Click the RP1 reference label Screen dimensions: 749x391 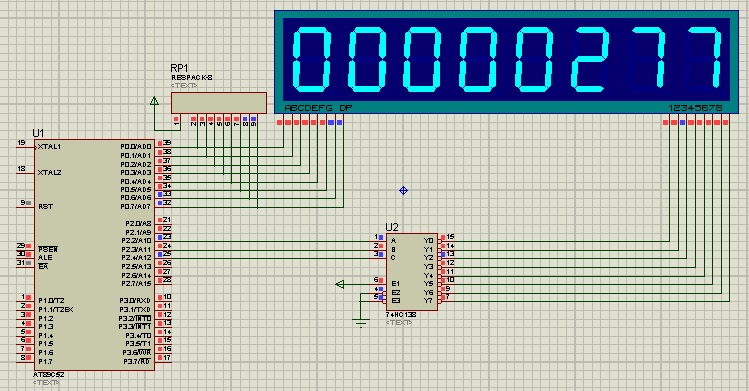coord(179,68)
